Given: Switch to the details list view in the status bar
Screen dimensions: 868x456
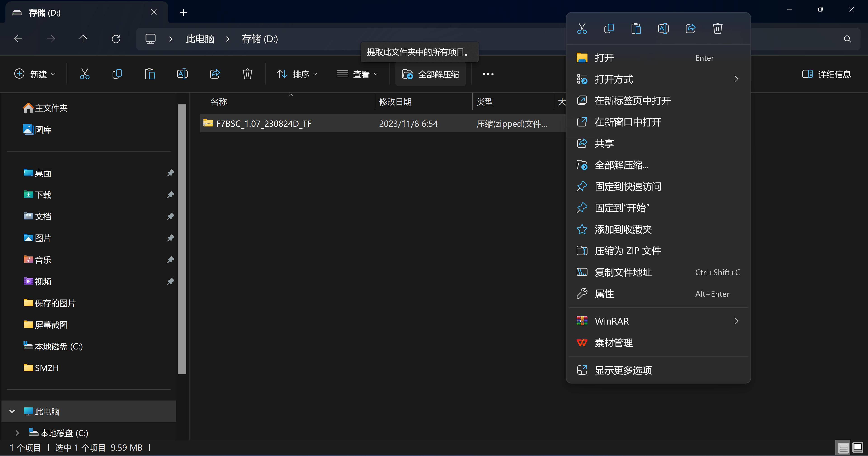Looking at the screenshot, I should click(843, 448).
